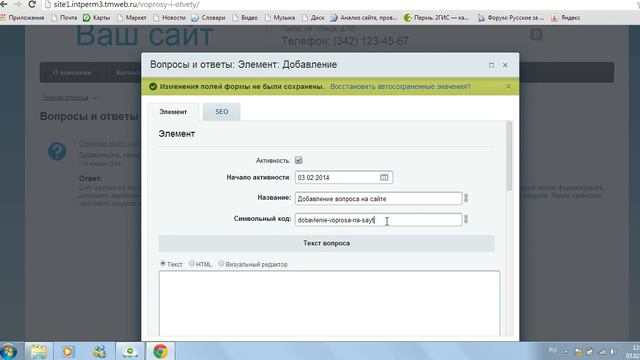Open Chrome from the taskbar
Screen dimensions: 640x360
[160, 351]
